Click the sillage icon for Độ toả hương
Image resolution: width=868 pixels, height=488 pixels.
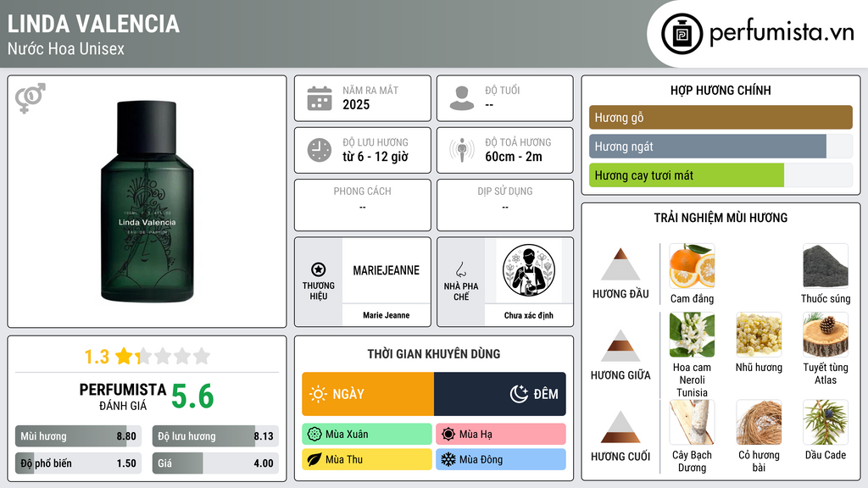[x=462, y=150]
